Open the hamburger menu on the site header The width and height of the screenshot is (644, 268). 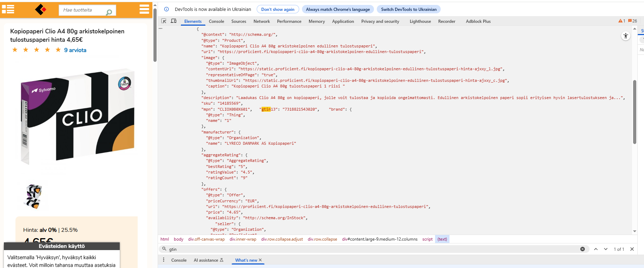point(144,9)
